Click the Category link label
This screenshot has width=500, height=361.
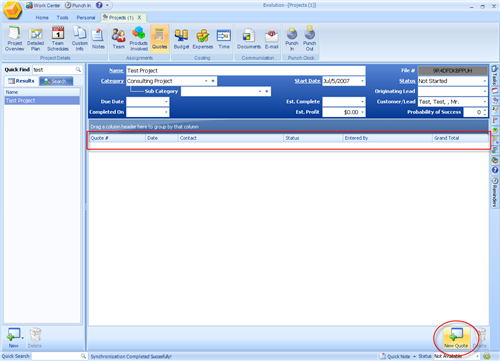click(x=112, y=81)
